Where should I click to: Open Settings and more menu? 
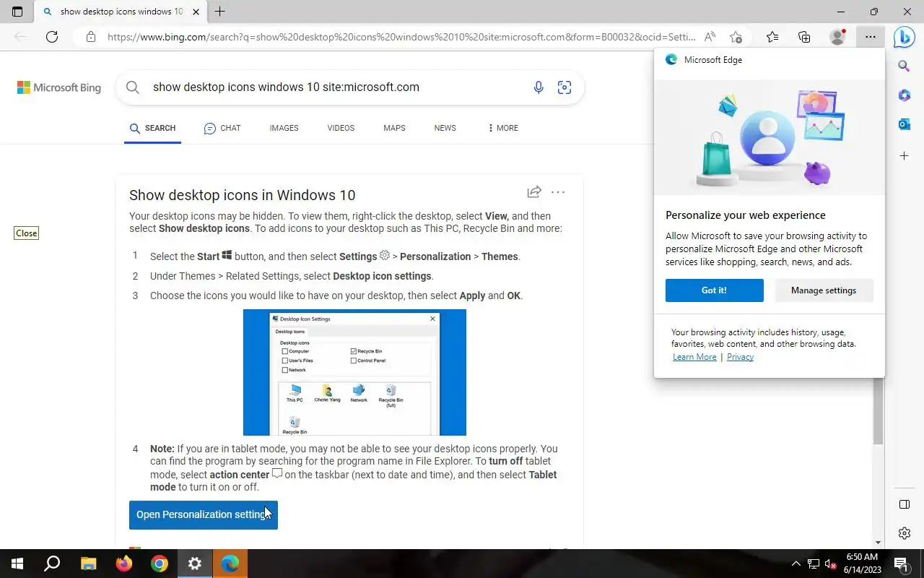[871, 37]
